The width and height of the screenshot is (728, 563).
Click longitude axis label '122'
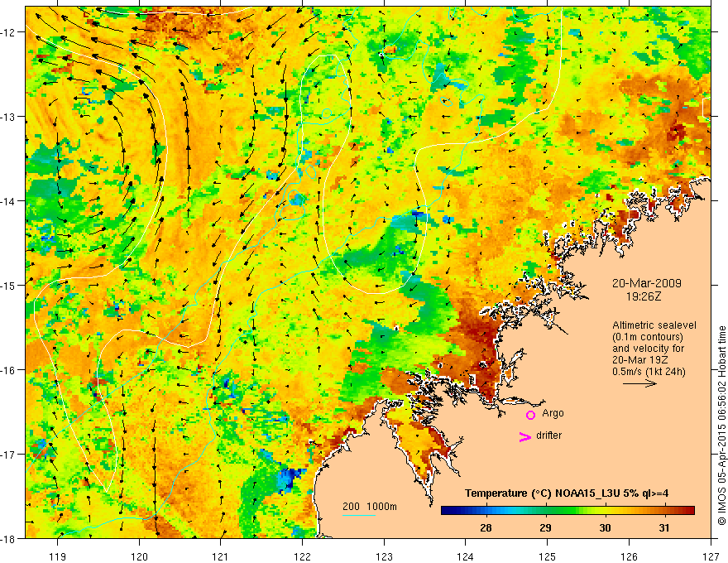pyautogui.click(x=302, y=556)
